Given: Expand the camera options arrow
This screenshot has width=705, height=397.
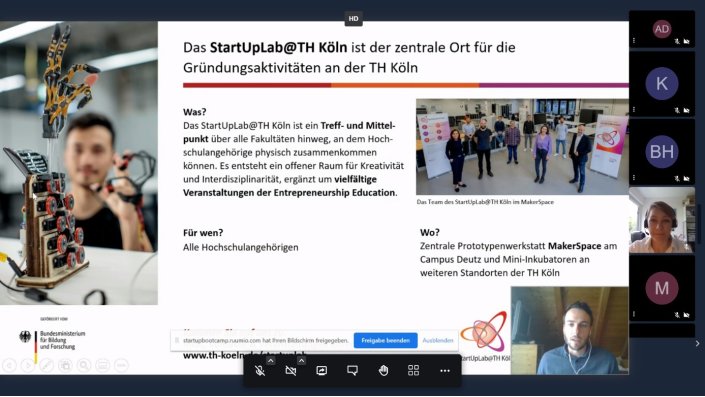Looking at the screenshot, I should [x=301, y=361].
